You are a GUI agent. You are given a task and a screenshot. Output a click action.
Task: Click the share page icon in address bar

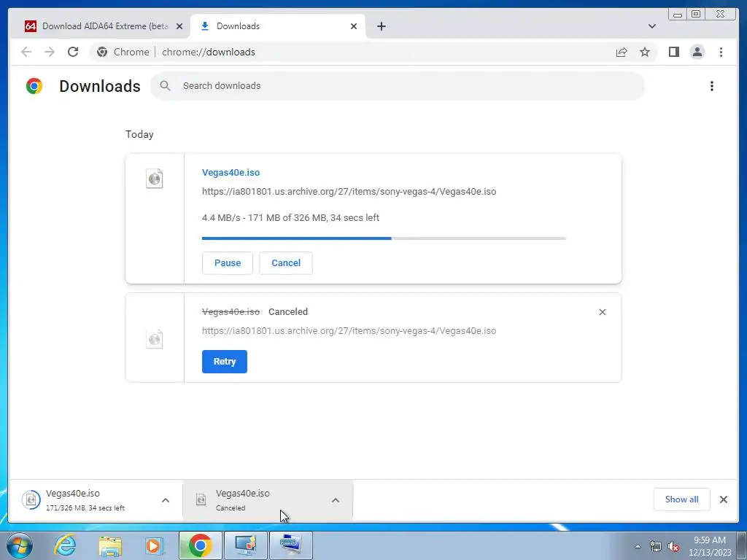622,52
